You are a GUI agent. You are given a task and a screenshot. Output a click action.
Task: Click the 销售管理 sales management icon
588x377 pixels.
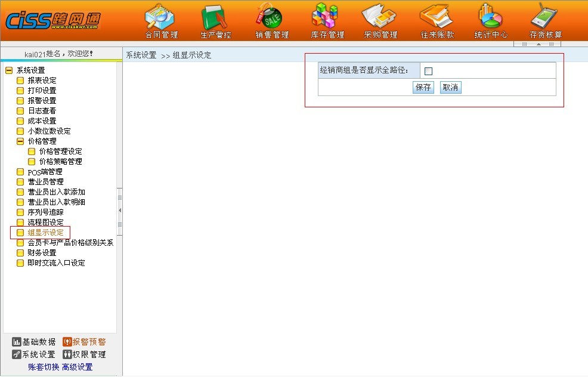272,20
